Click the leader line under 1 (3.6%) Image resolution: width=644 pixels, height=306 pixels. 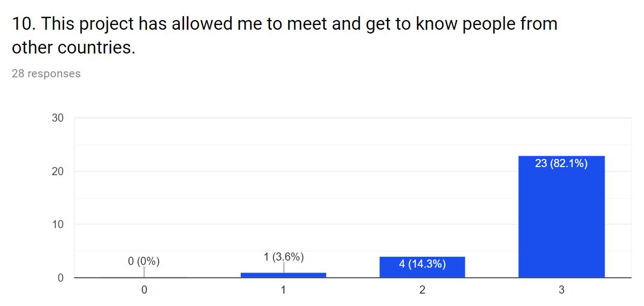(x=283, y=268)
